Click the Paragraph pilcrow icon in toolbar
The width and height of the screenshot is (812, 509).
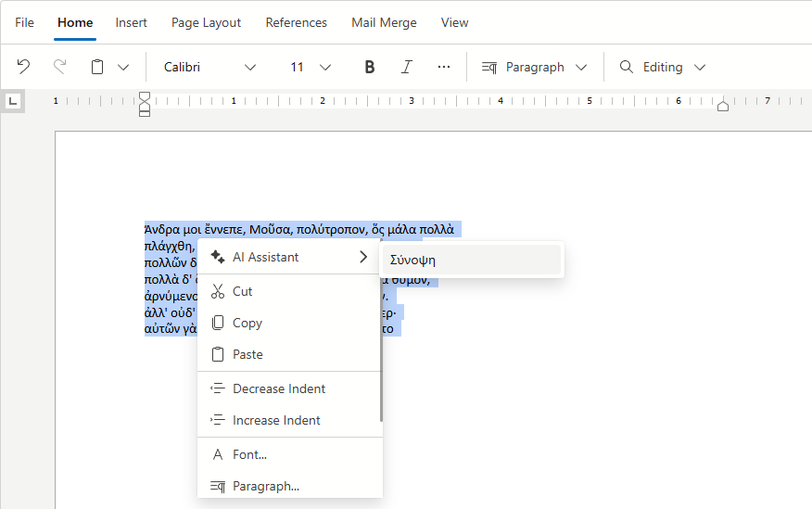(488, 68)
